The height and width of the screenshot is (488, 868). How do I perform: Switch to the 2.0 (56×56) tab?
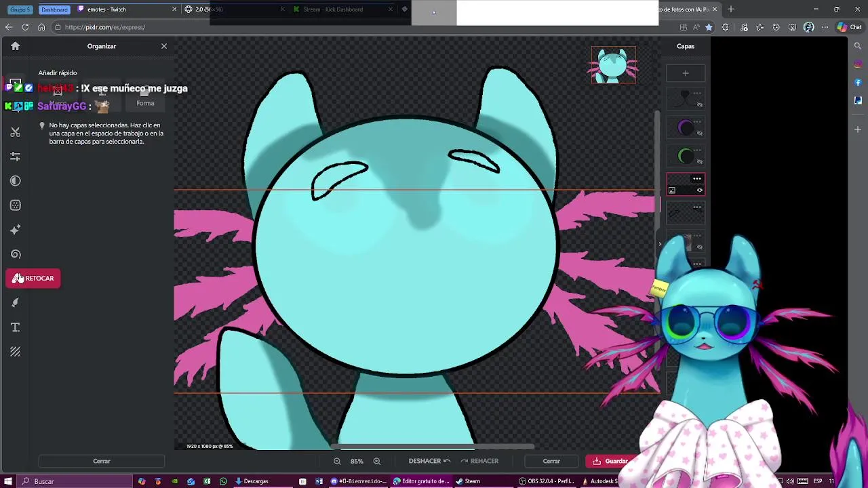235,9
